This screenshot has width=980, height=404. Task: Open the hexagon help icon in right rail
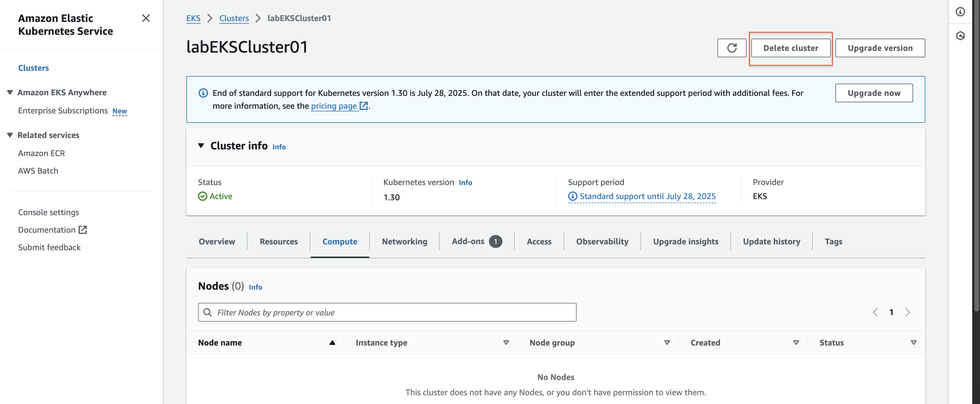pyautogui.click(x=960, y=36)
